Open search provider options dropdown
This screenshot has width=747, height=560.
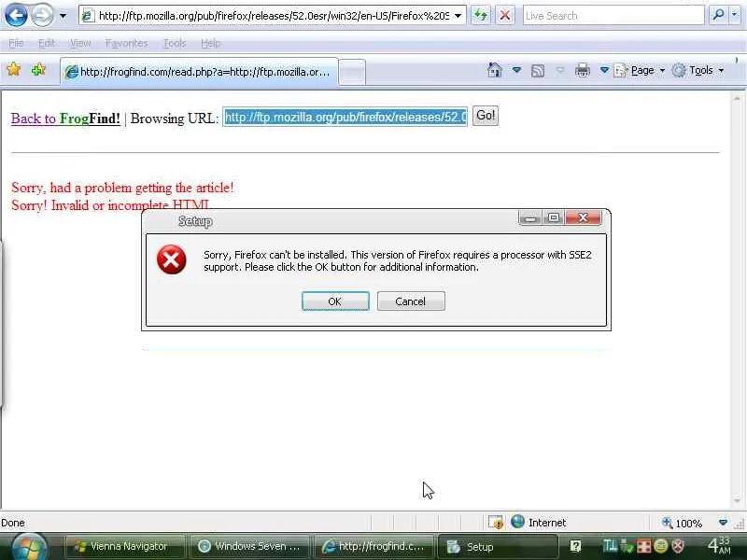(x=734, y=15)
